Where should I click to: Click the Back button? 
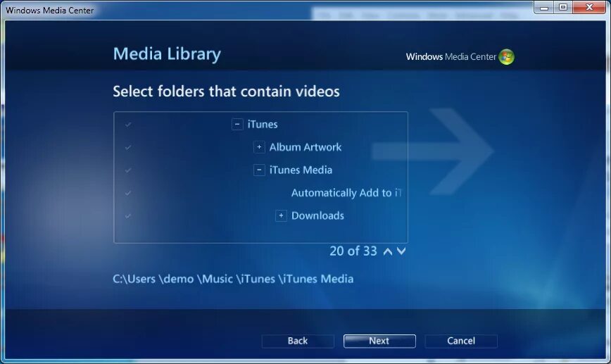coord(298,341)
